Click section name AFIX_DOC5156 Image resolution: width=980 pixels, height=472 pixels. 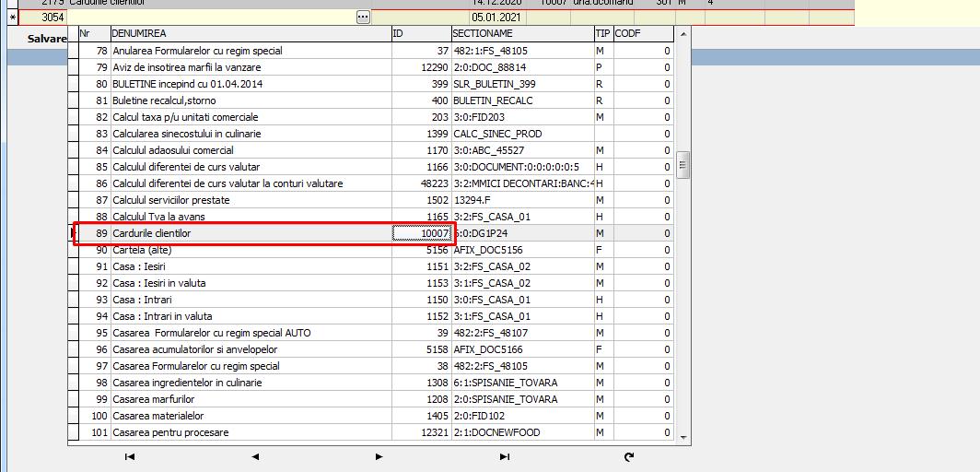coord(522,250)
